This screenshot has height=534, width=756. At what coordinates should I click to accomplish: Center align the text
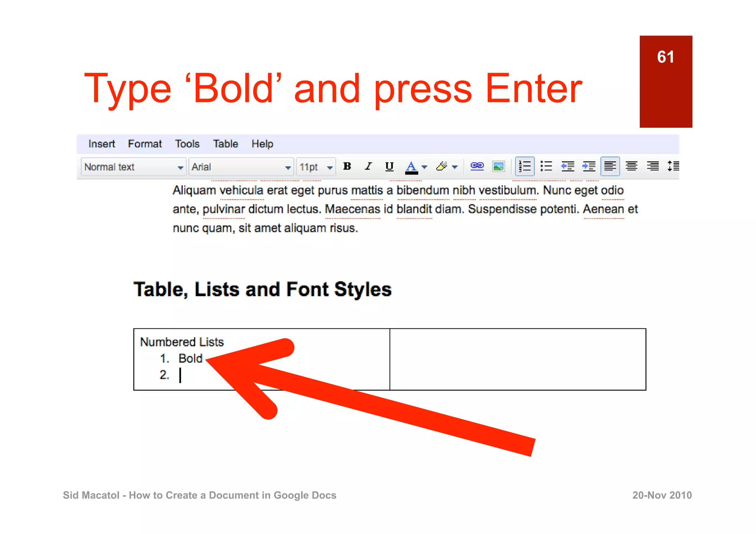click(632, 166)
